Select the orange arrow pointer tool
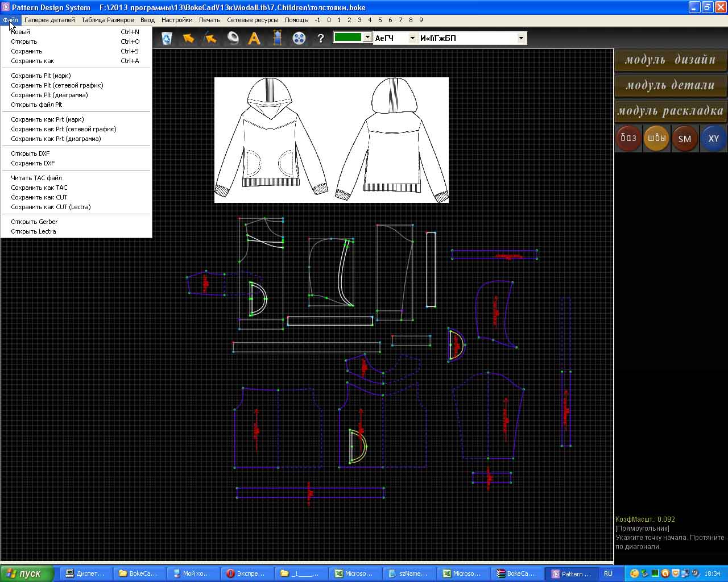This screenshot has width=728, height=582. tap(188, 38)
